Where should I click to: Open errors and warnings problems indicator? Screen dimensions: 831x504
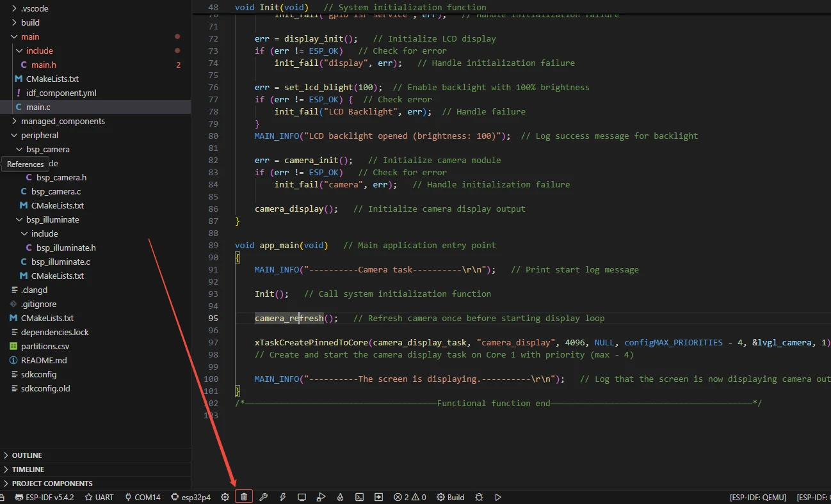click(410, 497)
